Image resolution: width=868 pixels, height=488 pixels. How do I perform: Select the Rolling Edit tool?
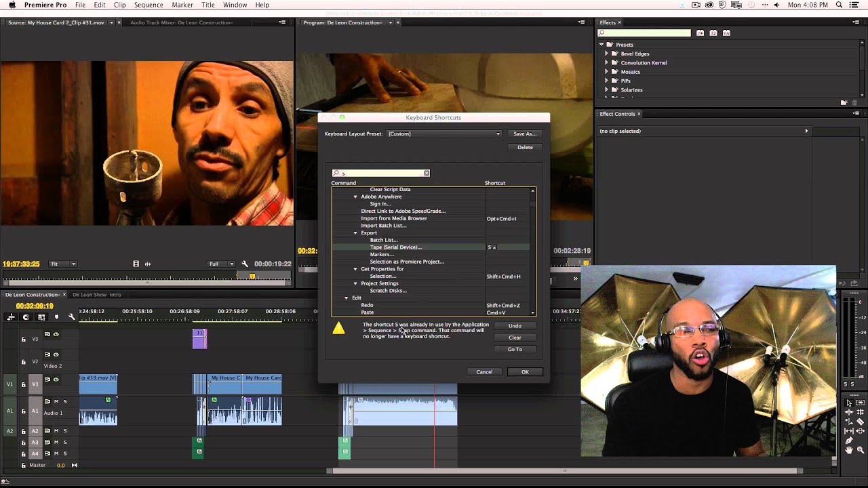coord(861,412)
